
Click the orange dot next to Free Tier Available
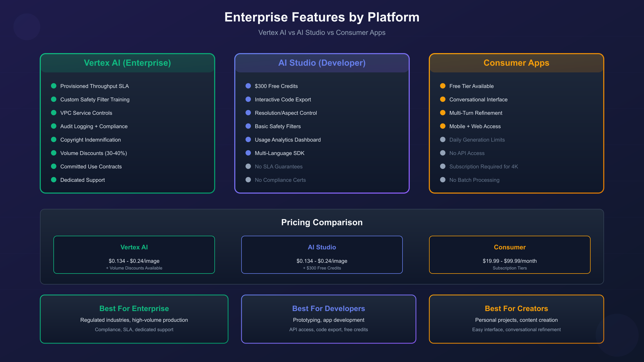pyautogui.click(x=442, y=86)
